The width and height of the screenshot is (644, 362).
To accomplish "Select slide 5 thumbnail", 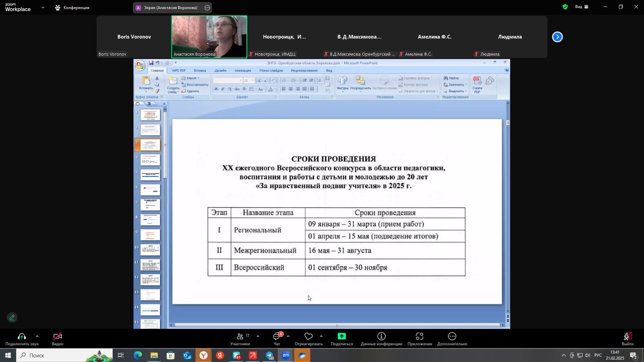I will 150,174.
